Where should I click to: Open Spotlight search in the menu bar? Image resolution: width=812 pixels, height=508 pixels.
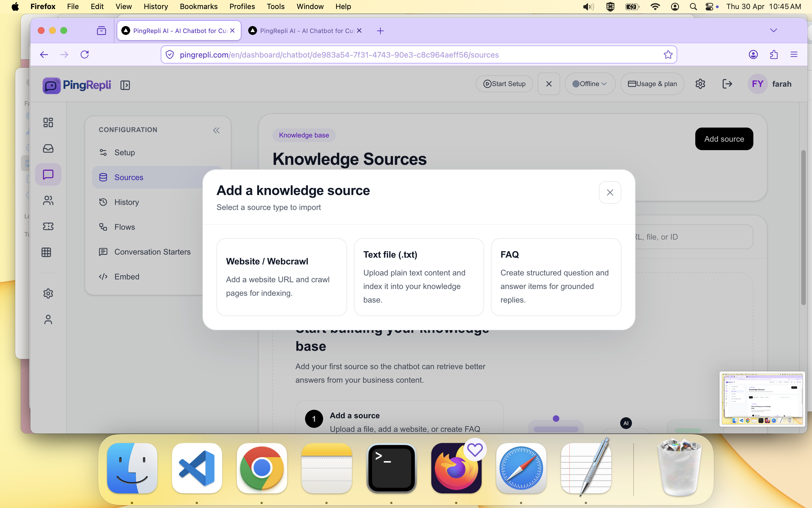click(x=693, y=6)
